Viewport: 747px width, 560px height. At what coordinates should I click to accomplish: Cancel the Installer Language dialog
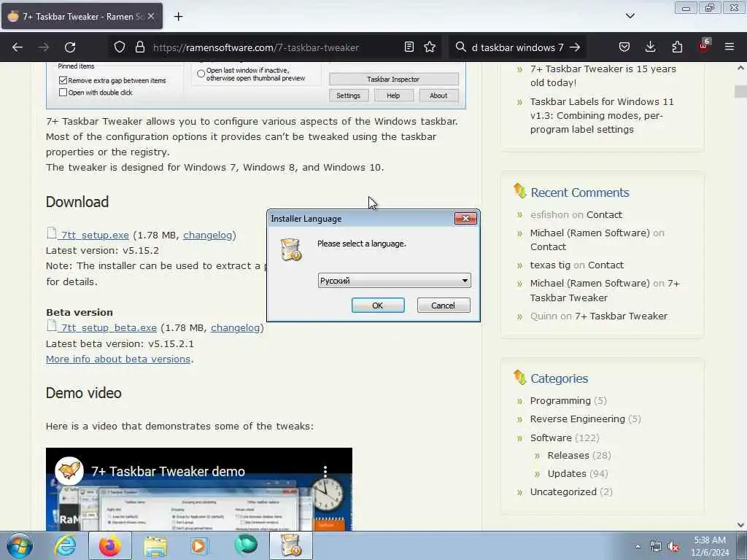click(443, 306)
